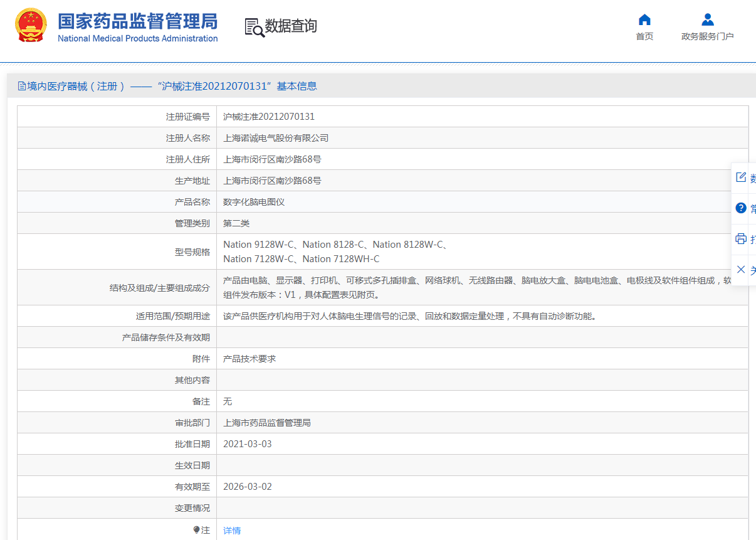Go to 首页 label
The width and height of the screenshot is (756, 540).
point(644,36)
